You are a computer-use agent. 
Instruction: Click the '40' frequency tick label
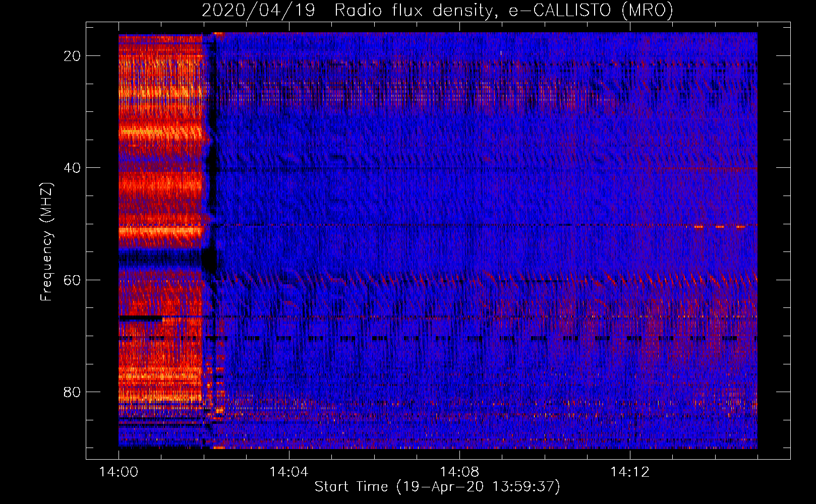[x=72, y=168]
